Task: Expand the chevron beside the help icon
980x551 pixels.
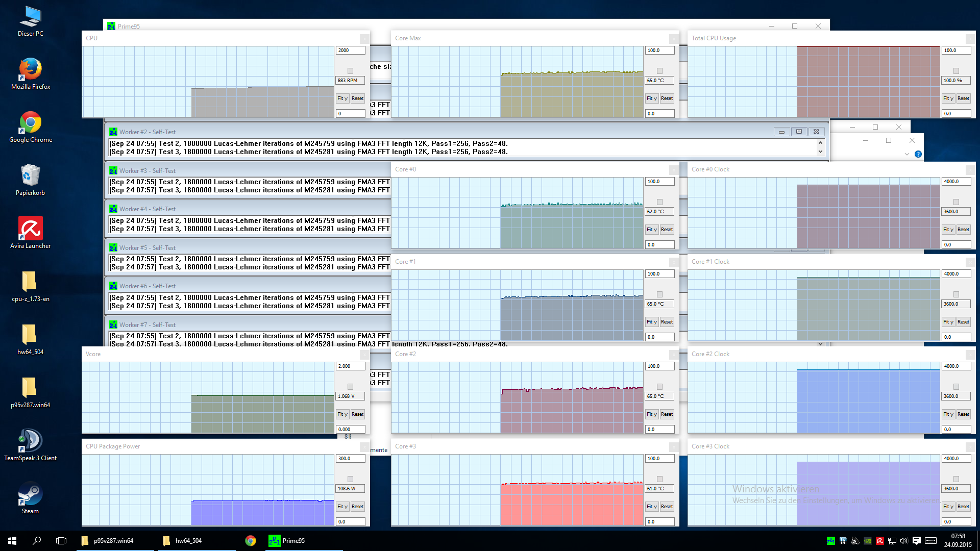Action: 907,154
